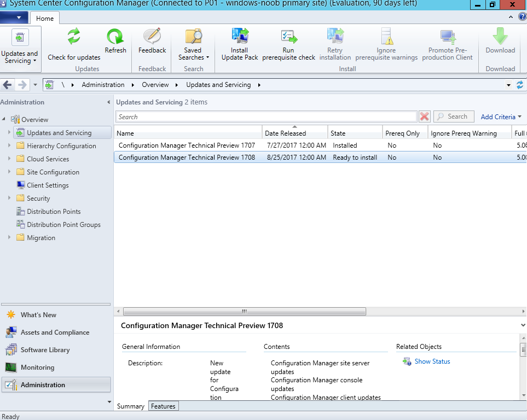The image size is (527, 420).
Task: Expand the Security tree node
Action: click(x=9, y=198)
